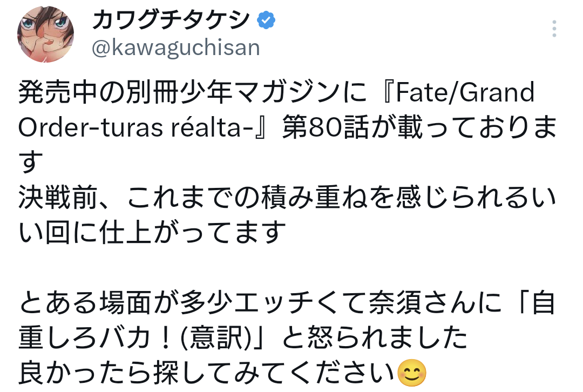Click the "良かったら探してみてください" sentence
Screen dimensions: 583x392
coord(207,373)
